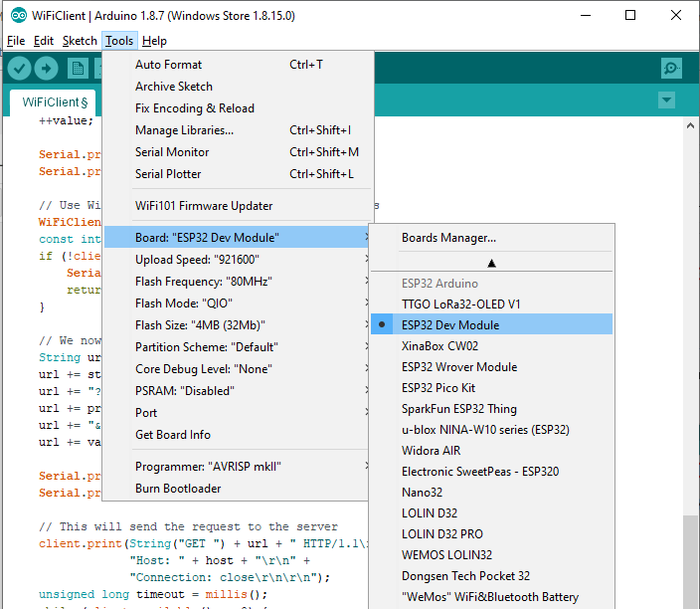Select LOLIN D32 board
Image resolution: width=700 pixels, height=609 pixels.
[x=491, y=512]
